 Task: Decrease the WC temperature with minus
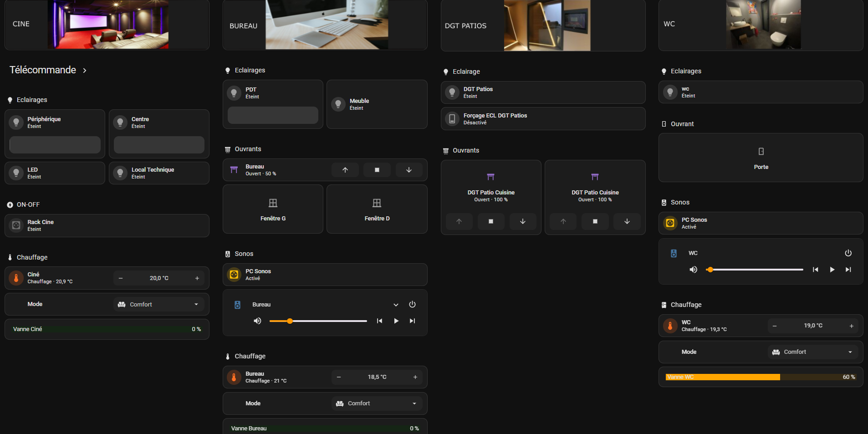pos(775,326)
